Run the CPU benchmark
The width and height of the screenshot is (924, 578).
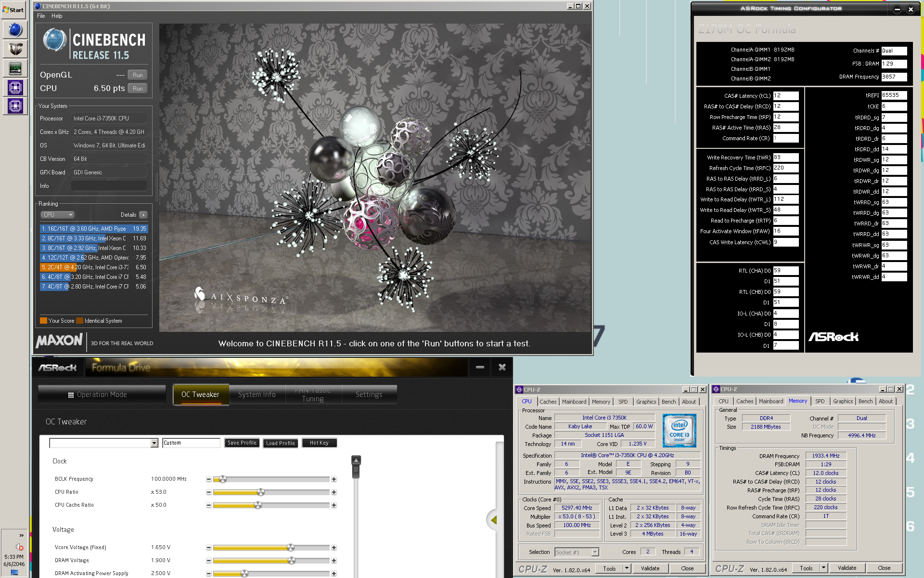point(138,89)
